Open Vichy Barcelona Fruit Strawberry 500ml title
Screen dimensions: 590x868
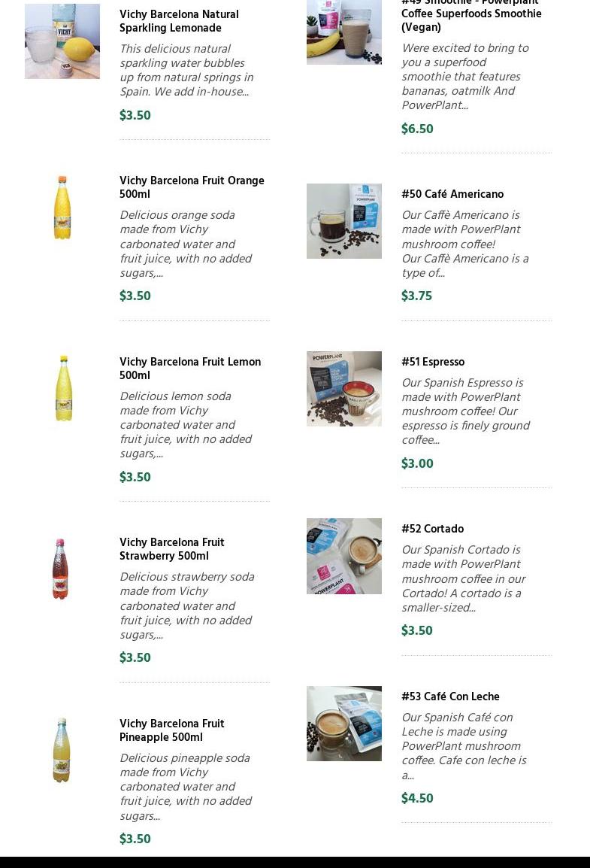coord(171,549)
